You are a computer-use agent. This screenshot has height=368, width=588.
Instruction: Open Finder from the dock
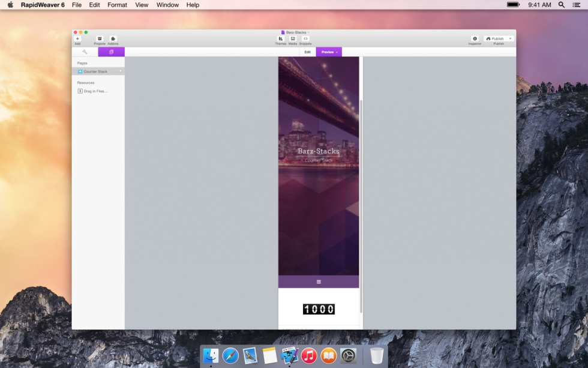211,355
